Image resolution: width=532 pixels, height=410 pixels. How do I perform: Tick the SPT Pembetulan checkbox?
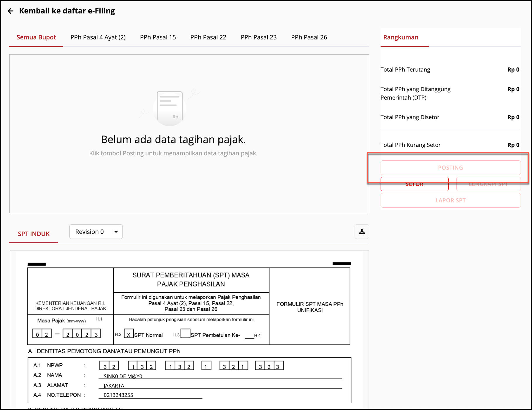[x=185, y=333]
